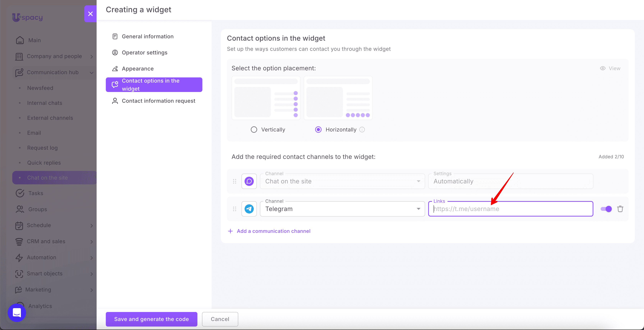Image resolution: width=644 pixels, height=330 pixels.
Task: Click the Automation lightning icon
Action: (19, 258)
